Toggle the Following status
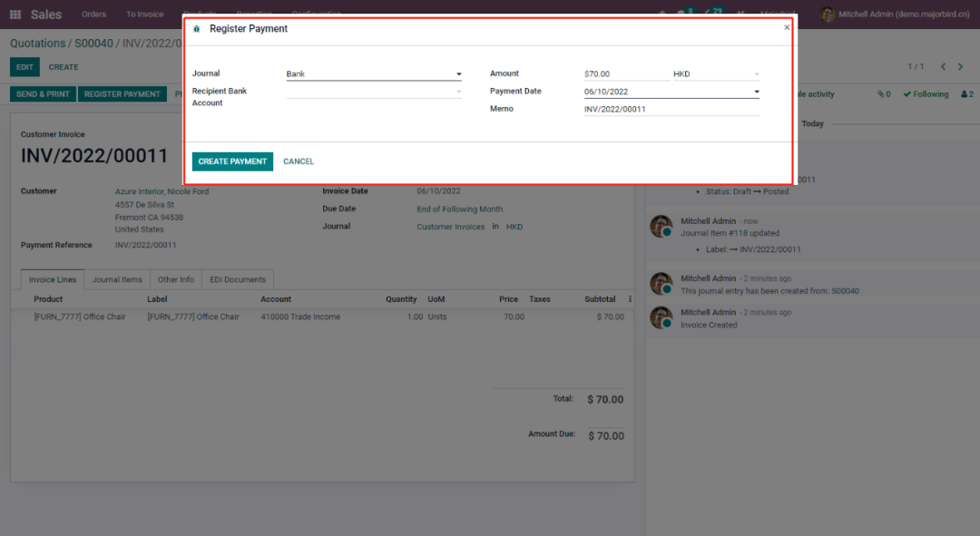 926,94
